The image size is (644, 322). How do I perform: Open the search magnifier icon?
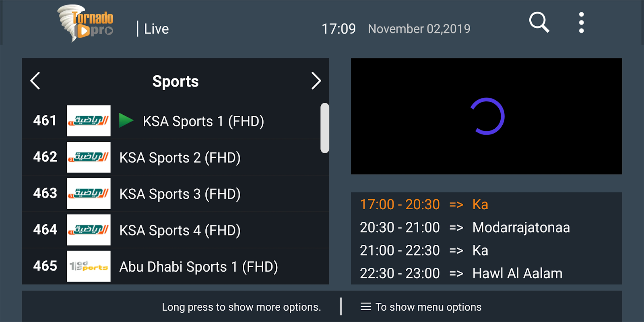point(539,22)
